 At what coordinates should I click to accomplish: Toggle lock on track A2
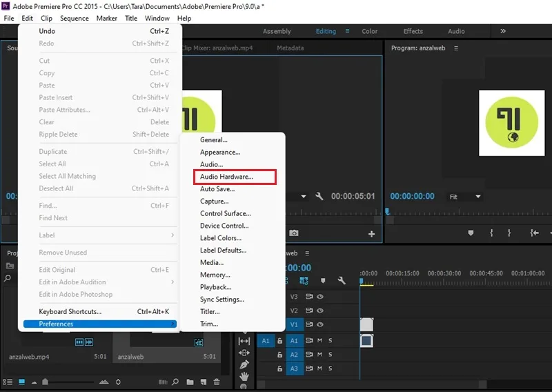coord(279,355)
